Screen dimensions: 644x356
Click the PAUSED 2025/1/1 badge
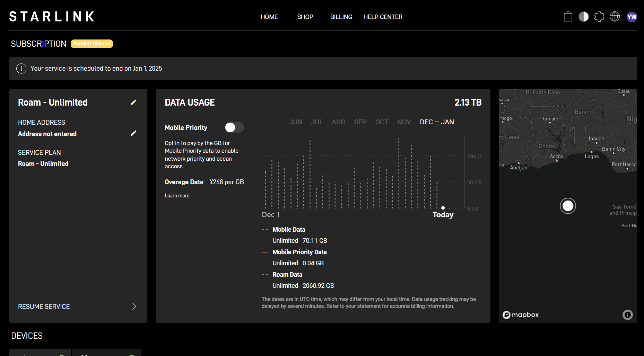pos(92,44)
